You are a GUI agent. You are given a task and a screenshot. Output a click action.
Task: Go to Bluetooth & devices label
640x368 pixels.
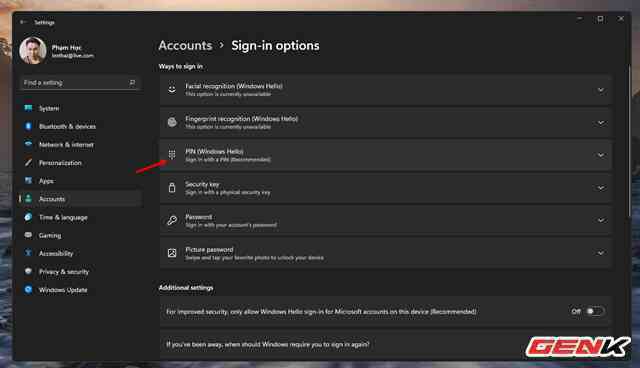click(x=67, y=126)
